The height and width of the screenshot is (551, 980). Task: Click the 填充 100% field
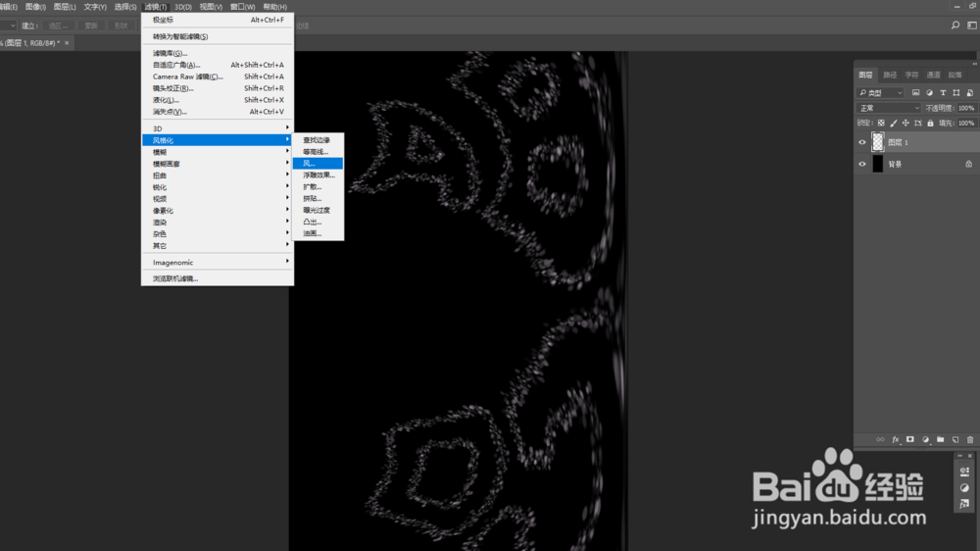966,124
